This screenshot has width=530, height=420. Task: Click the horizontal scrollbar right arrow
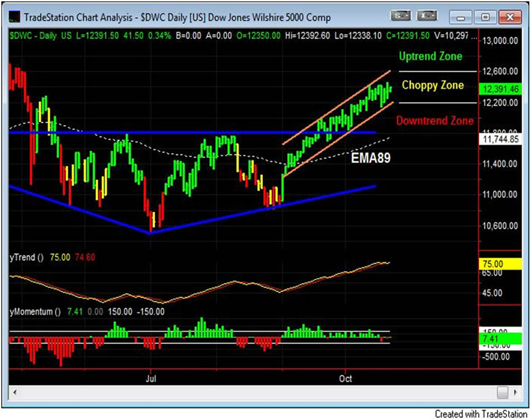[515, 392]
